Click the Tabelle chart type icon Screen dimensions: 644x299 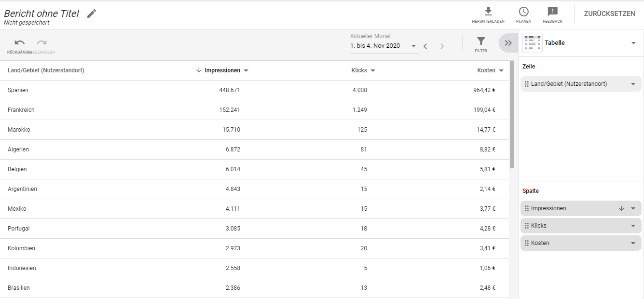pos(533,43)
